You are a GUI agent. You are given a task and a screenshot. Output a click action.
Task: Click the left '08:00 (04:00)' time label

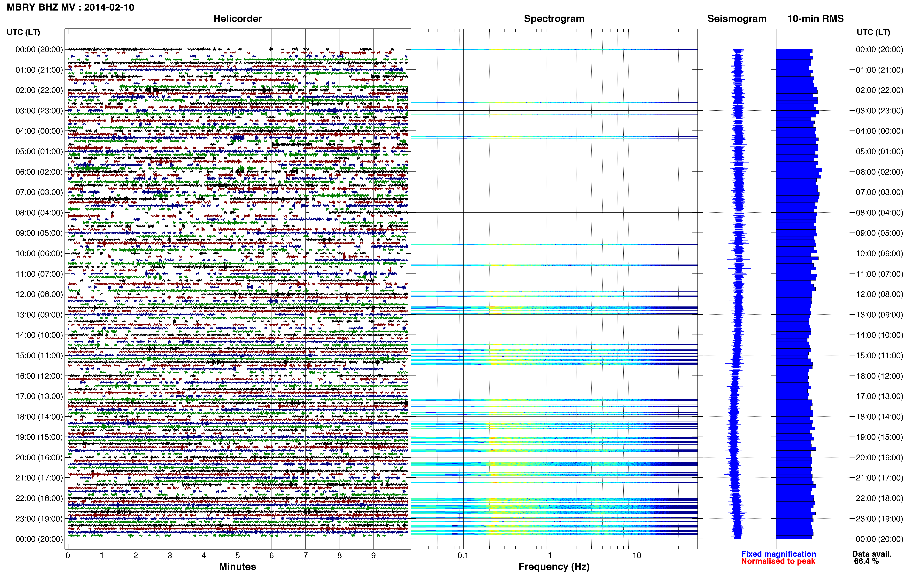[x=39, y=213]
